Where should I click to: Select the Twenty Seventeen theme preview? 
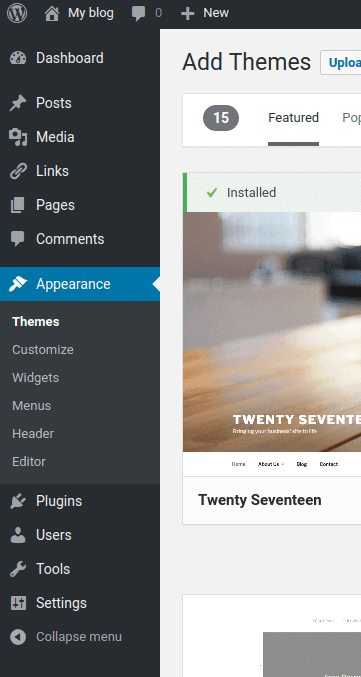click(272, 344)
